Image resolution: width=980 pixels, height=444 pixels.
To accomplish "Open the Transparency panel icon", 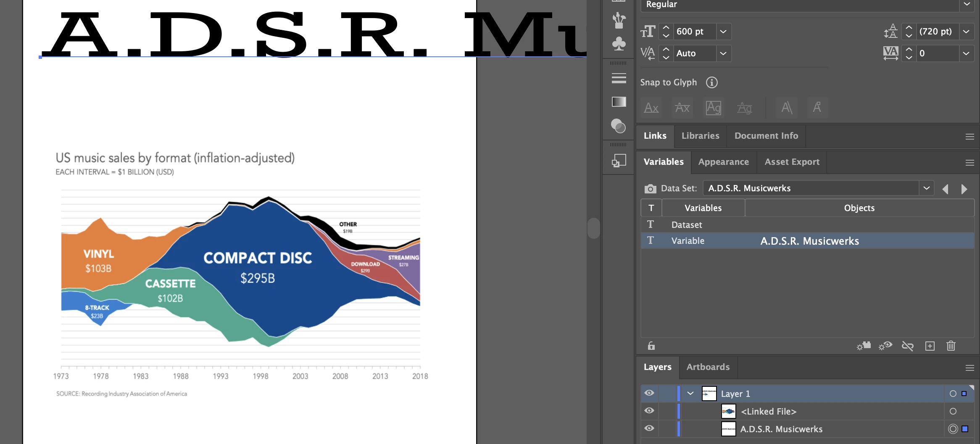I will point(619,126).
